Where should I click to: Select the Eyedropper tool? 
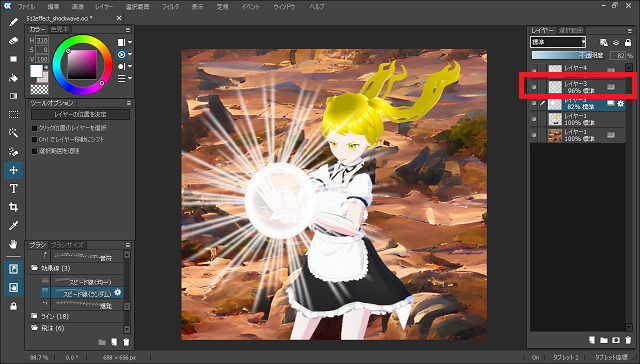13,226
